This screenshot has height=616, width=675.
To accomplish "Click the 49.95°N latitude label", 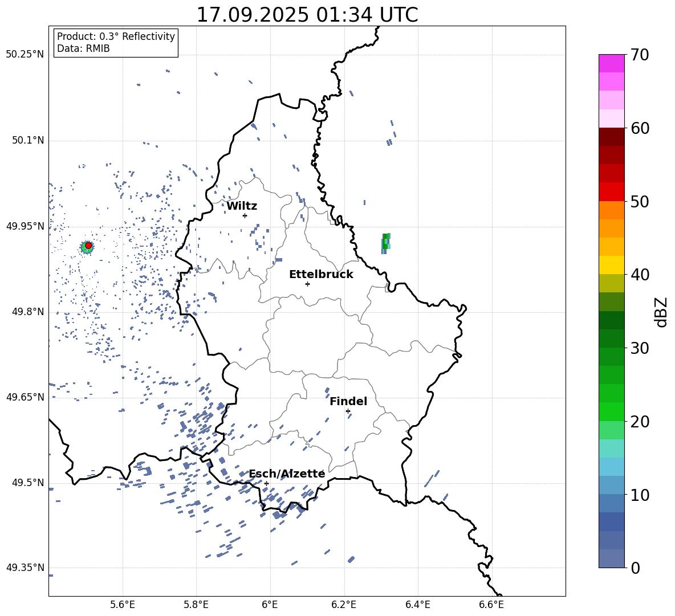I will click(25, 226).
